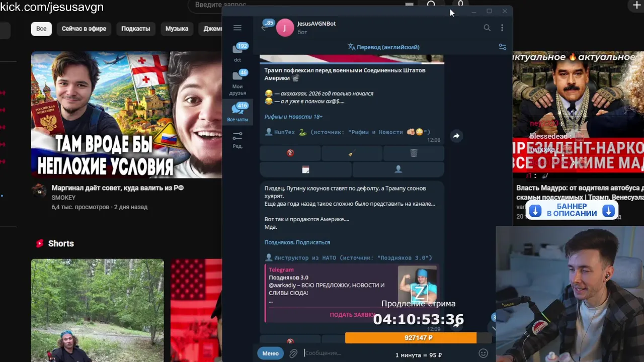The image size is (644, 362).
Task: Click the YouTube voice search microphone
Action: click(x=460, y=5)
